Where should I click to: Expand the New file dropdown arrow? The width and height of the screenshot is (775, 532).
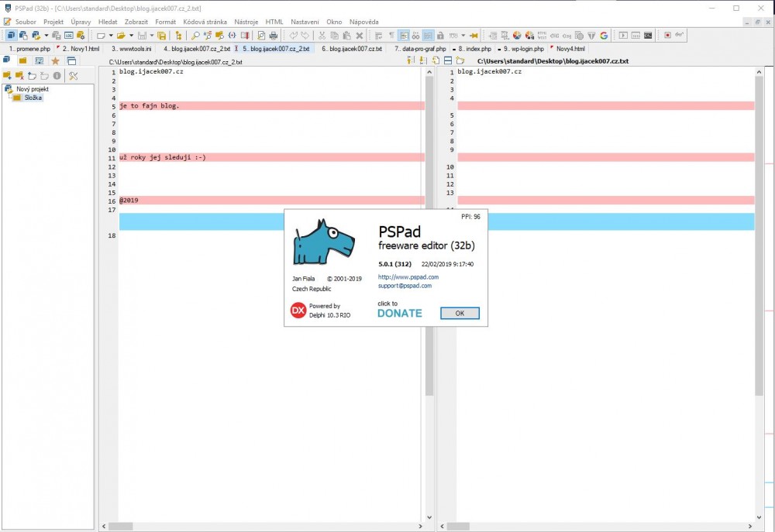point(111,36)
